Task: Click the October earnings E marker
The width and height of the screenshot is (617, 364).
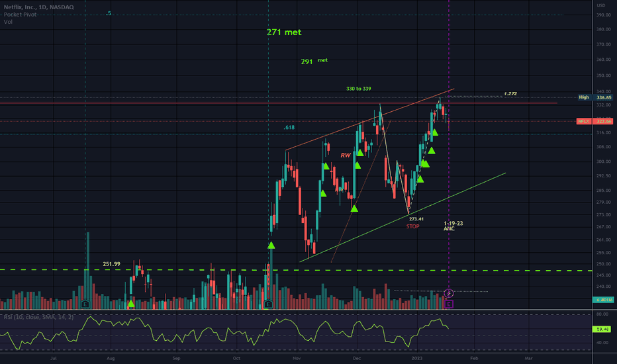Action: [x=268, y=304]
